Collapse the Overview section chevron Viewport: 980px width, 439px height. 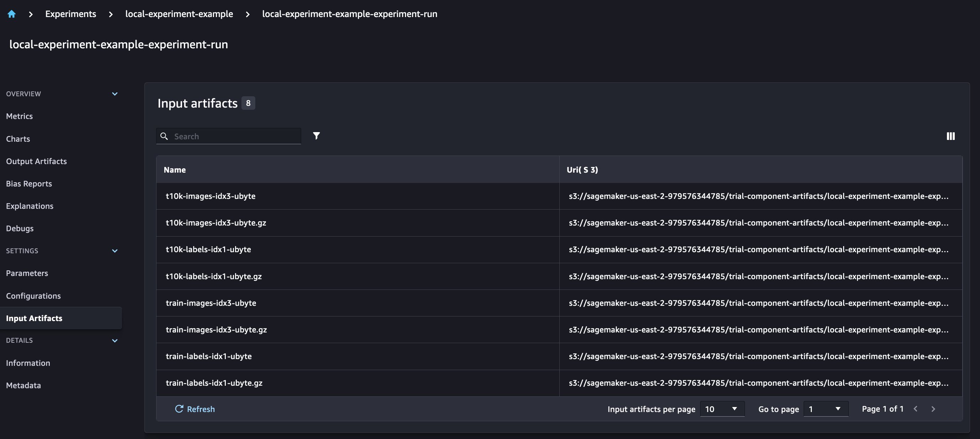tap(114, 94)
